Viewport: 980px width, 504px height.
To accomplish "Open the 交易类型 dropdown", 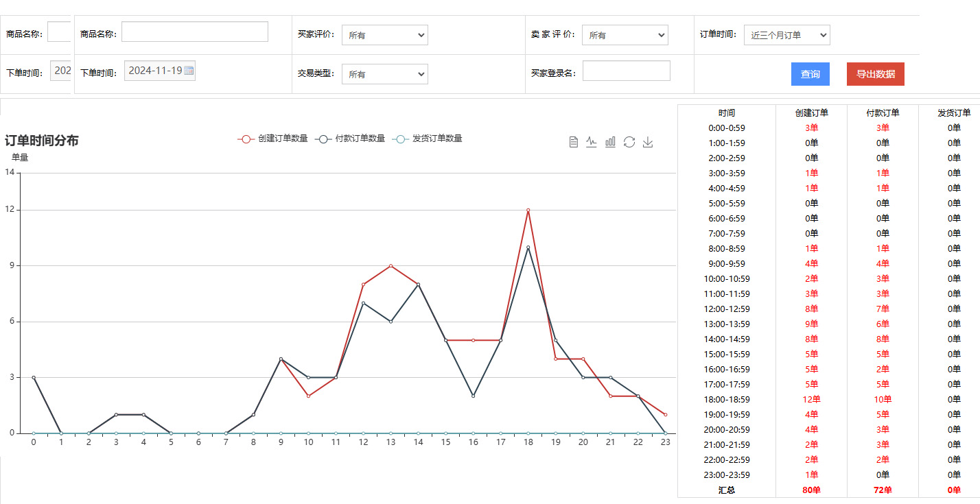I will point(385,74).
